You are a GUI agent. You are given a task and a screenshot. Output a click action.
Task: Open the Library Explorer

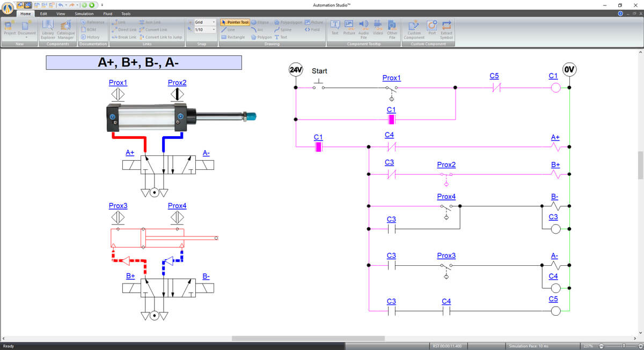[x=48, y=29]
